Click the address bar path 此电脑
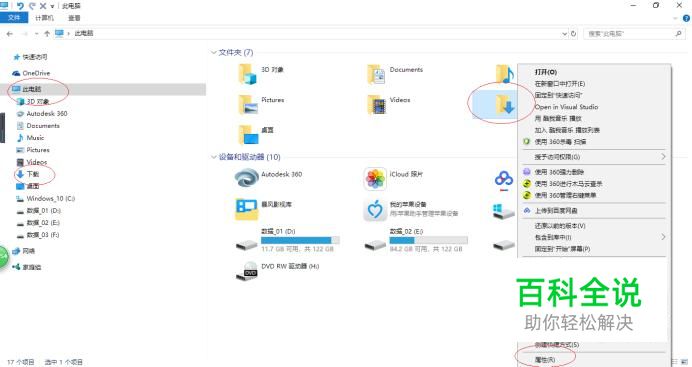 pos(84,34)
